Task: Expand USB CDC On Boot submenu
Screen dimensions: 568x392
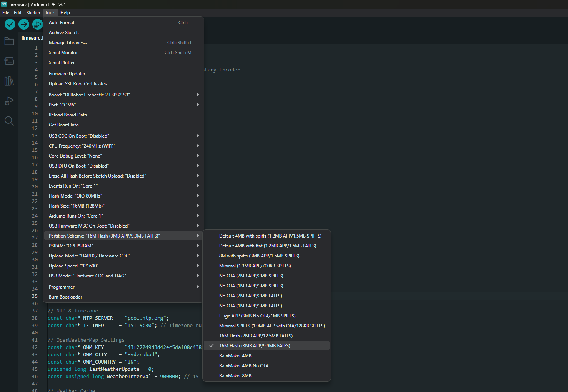Action: [123, 136]
